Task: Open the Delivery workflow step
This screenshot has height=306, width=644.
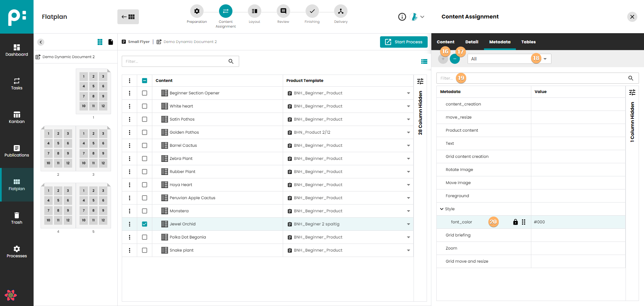Action: click(340, 11)
